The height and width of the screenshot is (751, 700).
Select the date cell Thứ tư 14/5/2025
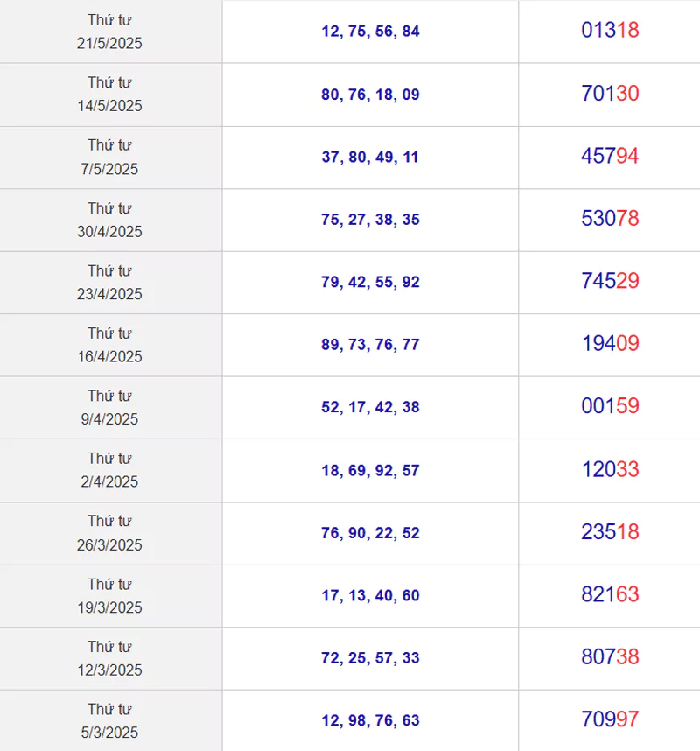point(109,95)
